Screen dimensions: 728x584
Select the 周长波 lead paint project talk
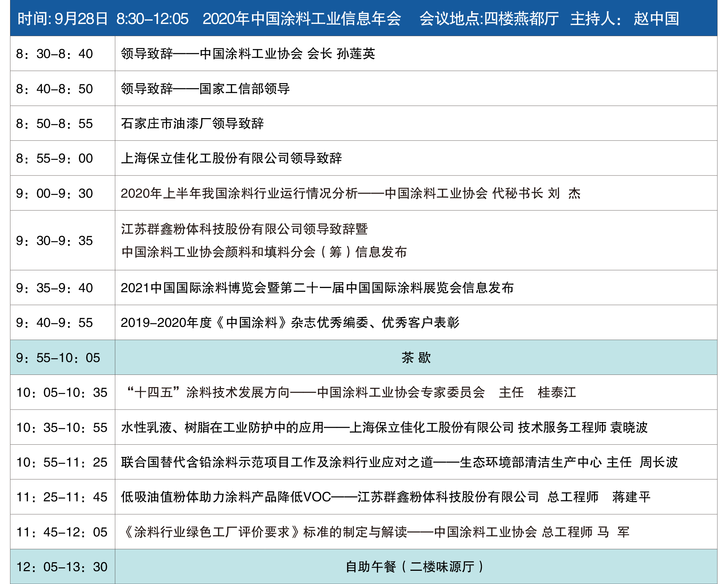point(399,462)
